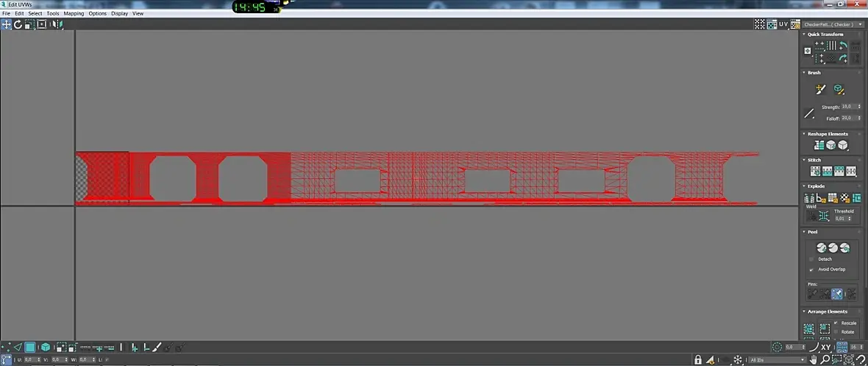Click the Relax Until Flat icon
The image size is (868, 366).
pos(831,145)
